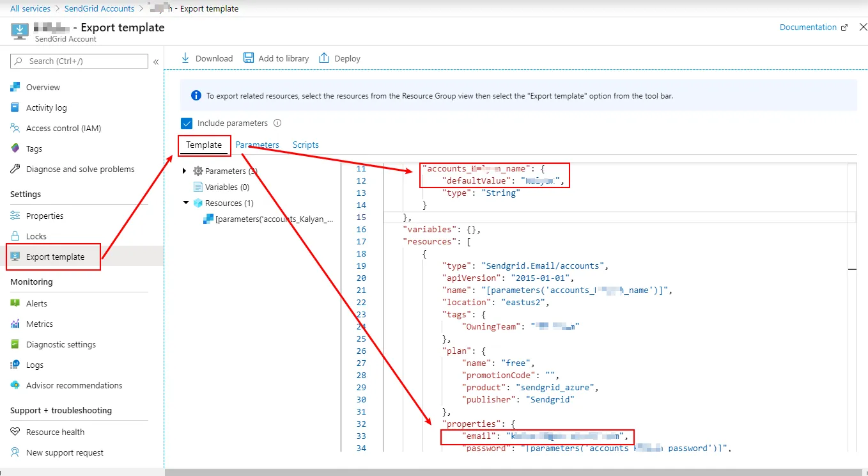Open the Export template menu item
Viewport: 868px width, 476px height.
pos(82,257)
